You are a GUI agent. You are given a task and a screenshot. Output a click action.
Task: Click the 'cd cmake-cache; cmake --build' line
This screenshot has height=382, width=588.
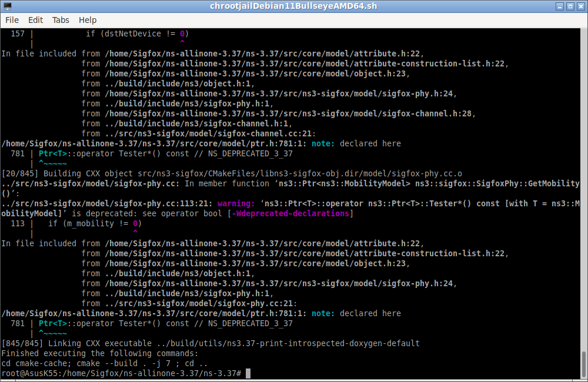click(x=105, y=364)
